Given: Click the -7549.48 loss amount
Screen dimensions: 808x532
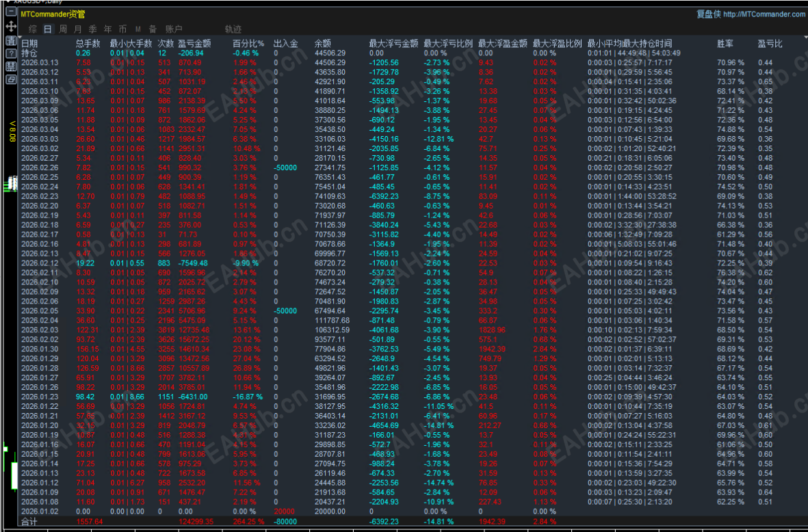Looking at the screenshot, I should pos(193,263).
